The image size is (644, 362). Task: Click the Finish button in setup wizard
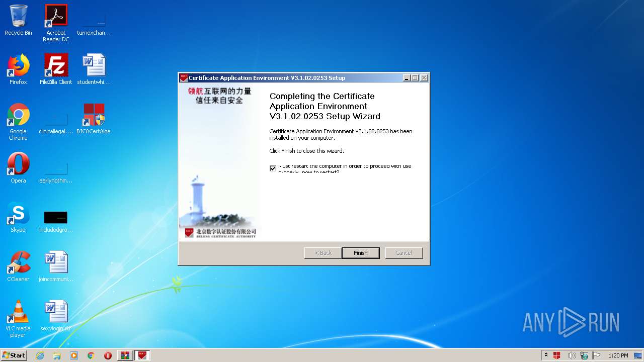(360, 253)
